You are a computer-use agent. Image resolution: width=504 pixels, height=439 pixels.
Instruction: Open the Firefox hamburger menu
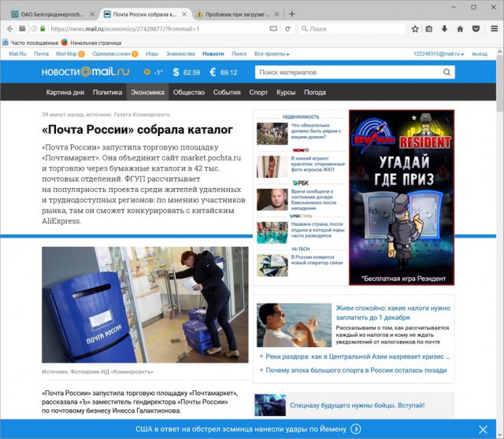(495, 29)
